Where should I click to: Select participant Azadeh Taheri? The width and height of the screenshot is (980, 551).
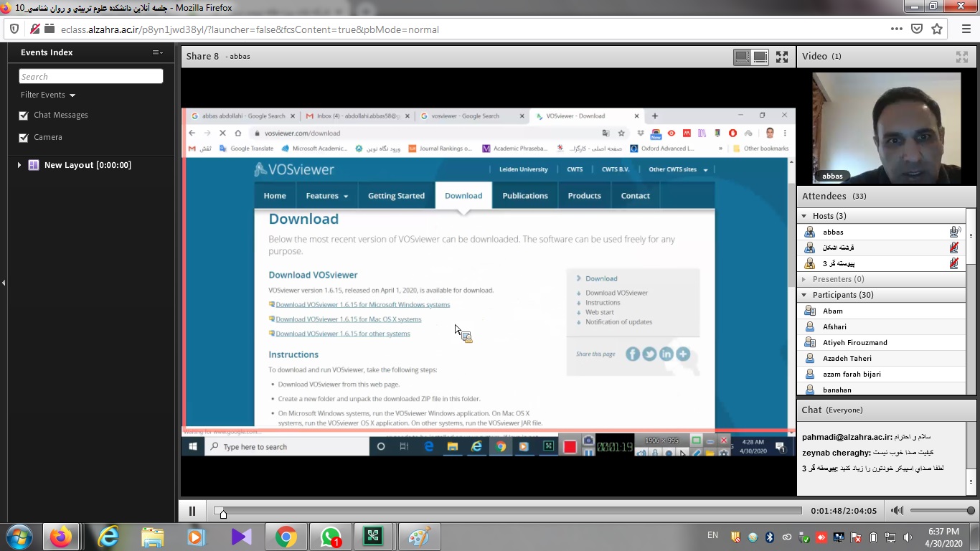[x=882, y=358]
